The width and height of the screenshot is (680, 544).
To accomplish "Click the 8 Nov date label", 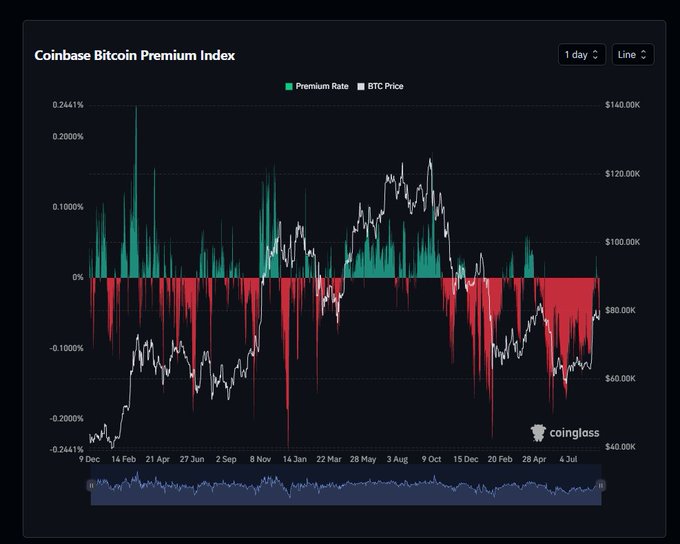I will point(260,459).
